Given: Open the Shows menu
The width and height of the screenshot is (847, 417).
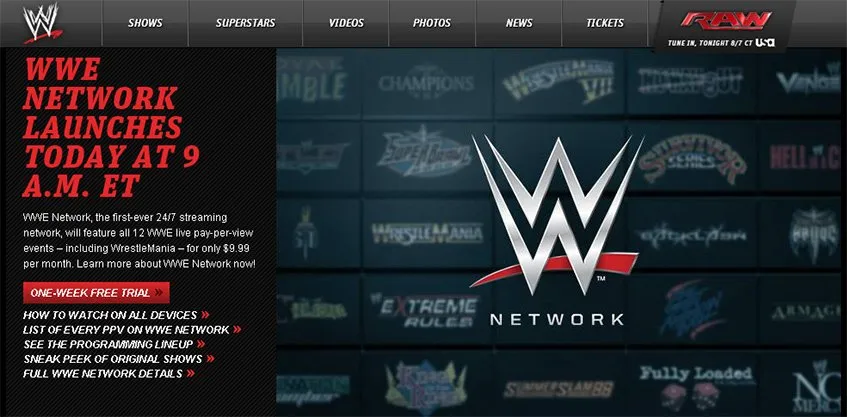Looking at the screenshot, I should (145, 23).
